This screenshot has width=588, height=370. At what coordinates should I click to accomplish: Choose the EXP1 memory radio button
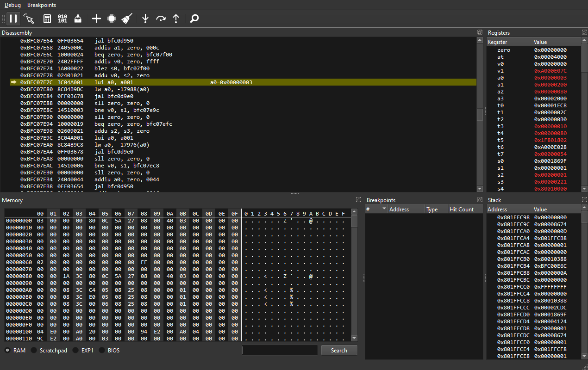pos(75,351)
